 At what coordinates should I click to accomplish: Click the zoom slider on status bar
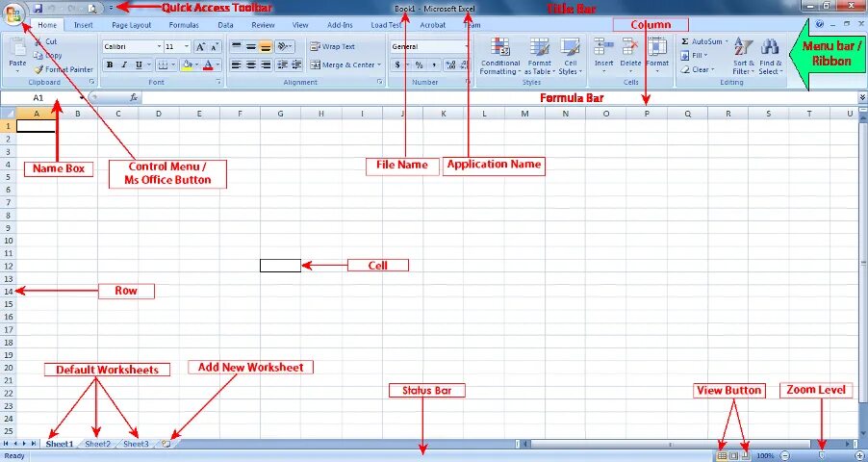pos(822,455)
